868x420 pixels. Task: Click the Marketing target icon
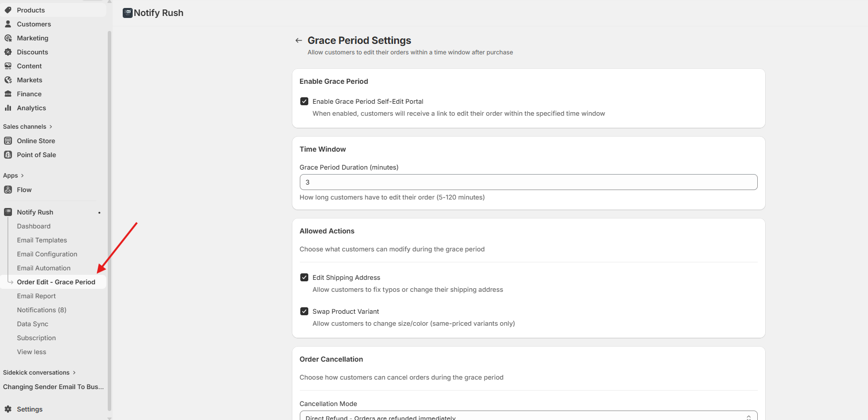coord(8,38)
